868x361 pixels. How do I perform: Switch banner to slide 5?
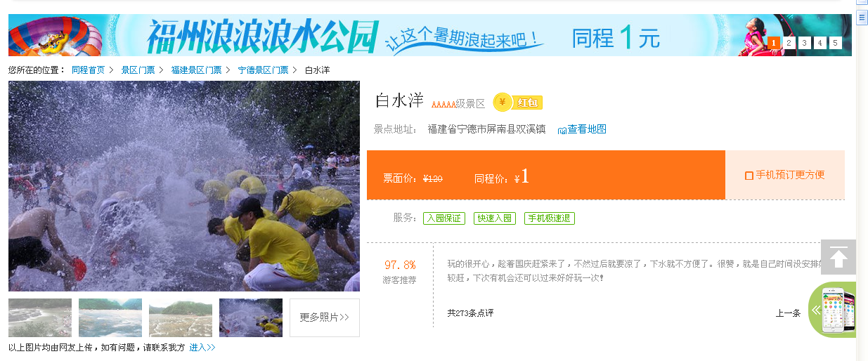coord(835,43)
